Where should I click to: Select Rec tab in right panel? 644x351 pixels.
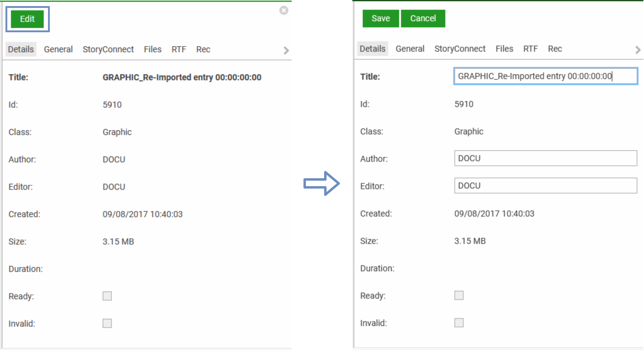point(555,49)
